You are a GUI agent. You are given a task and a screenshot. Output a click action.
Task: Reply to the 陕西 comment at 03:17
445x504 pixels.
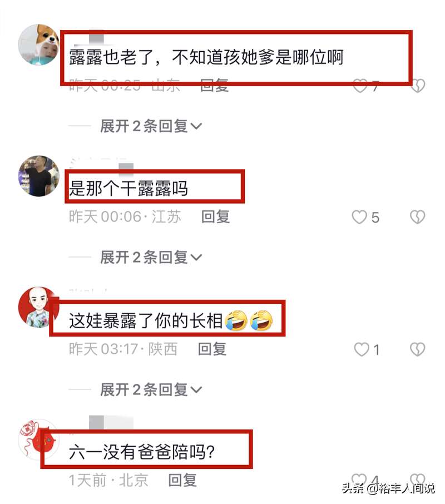coord(212,349)
